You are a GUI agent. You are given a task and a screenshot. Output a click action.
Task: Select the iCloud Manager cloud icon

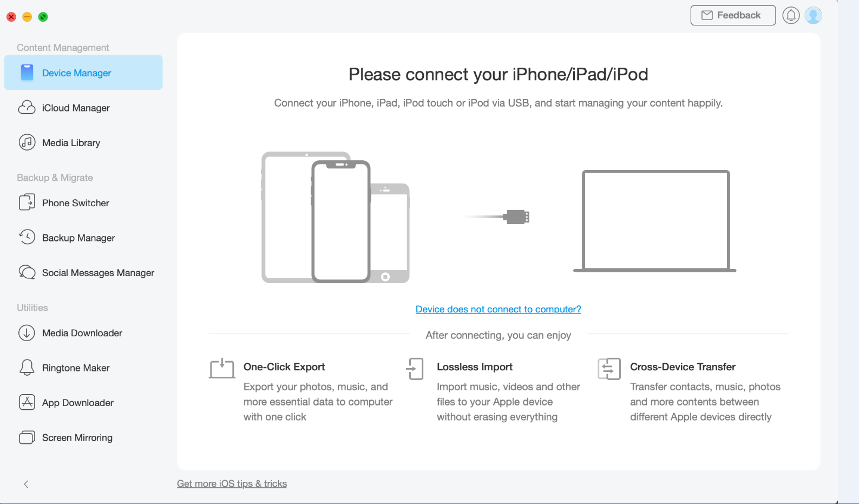[x=27, y=108]
